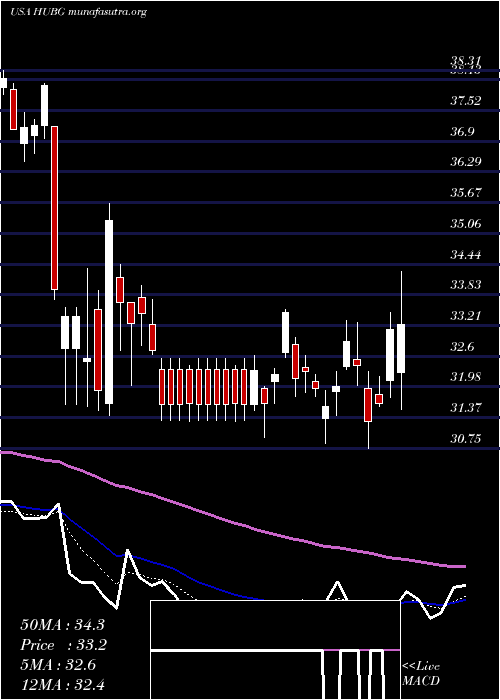
Task: Click the 12MA : 32.4 readout
Action: click(x=62, y=684)
